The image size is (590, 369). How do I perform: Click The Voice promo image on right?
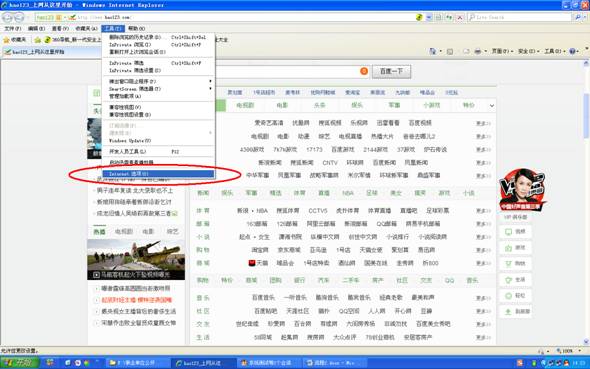[522, 190]
